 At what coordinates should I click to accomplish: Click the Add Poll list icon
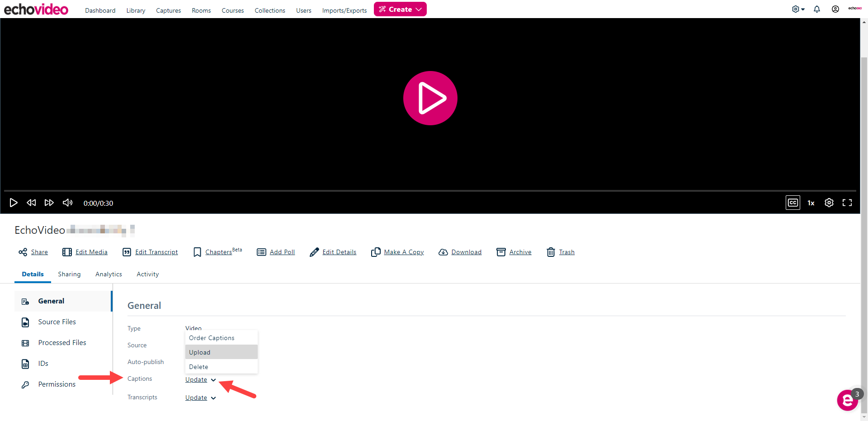pos(261,252)
